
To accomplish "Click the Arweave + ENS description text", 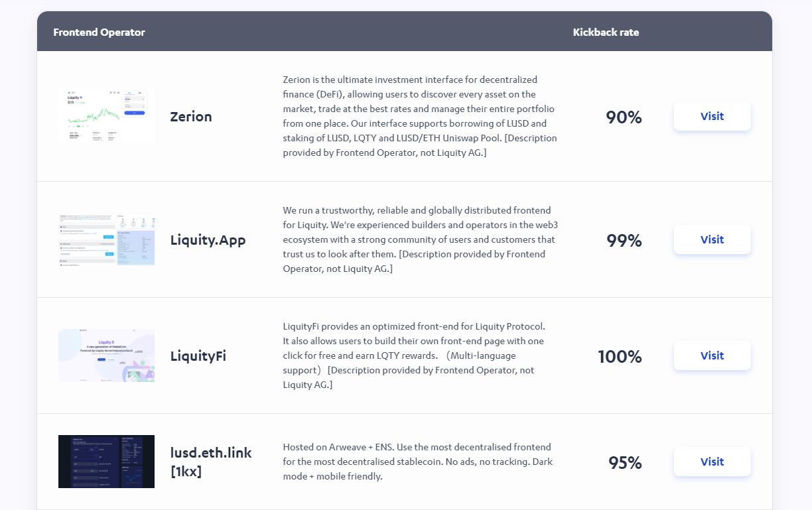I will click(417, 462).
